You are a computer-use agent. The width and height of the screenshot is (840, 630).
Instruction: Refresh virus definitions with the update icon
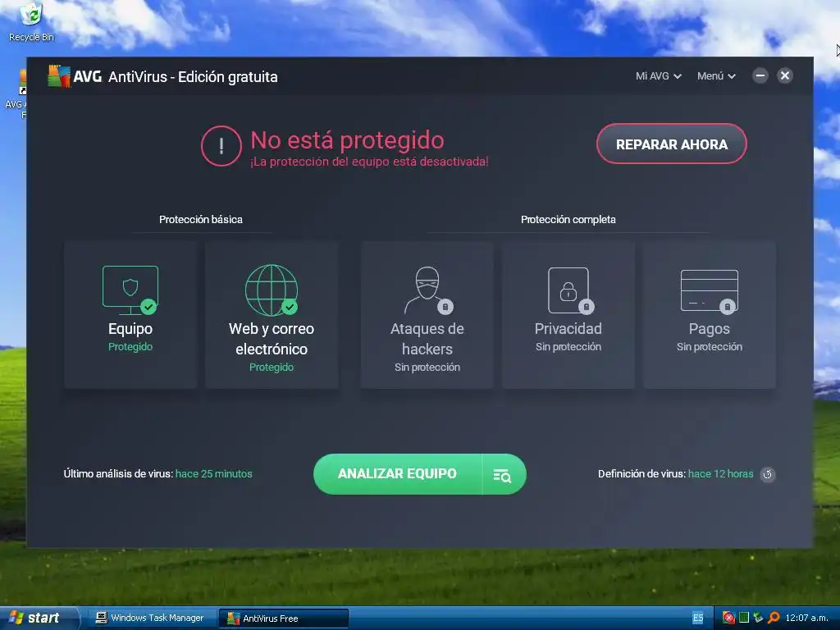[x=768, y=474]
